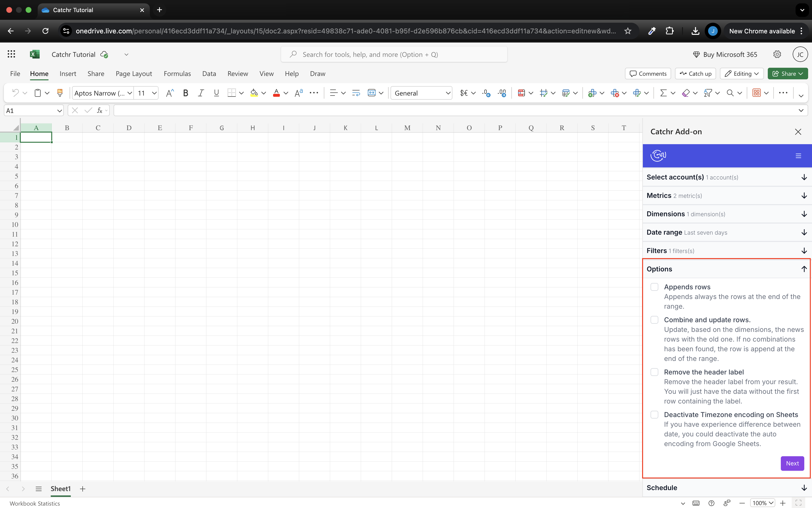Click Buy Microsoft 365 link
This screenshot has width=812, height=508.
(725, 54)
